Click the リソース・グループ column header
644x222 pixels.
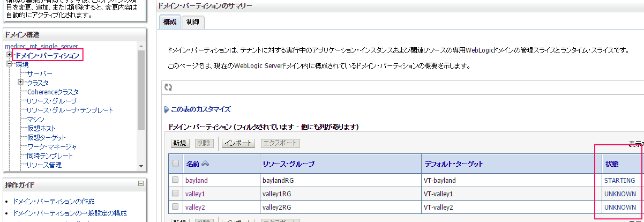click(x=288, y=164)
